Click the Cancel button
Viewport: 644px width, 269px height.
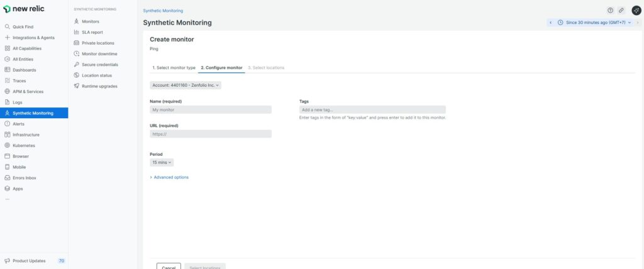[169, 266]
